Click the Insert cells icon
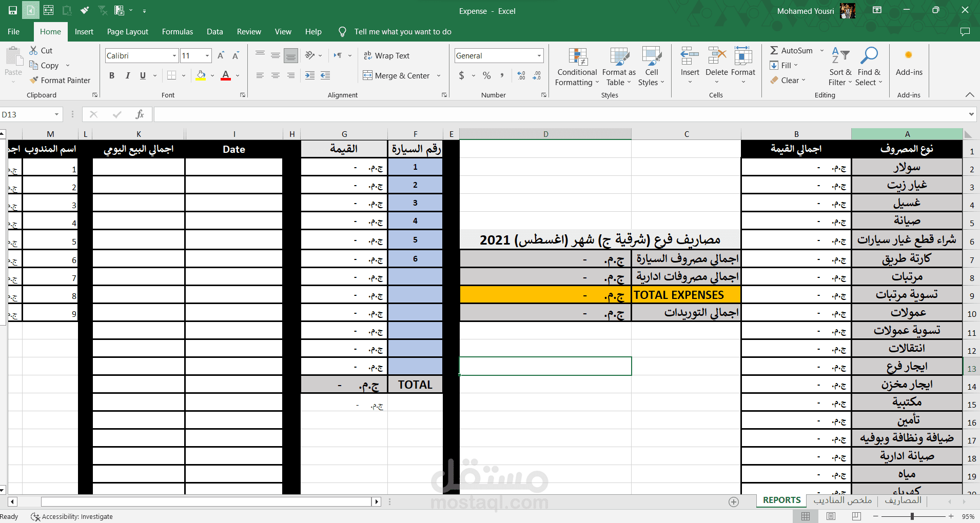Screen dimensions: 980x523 tap(690, 56)
